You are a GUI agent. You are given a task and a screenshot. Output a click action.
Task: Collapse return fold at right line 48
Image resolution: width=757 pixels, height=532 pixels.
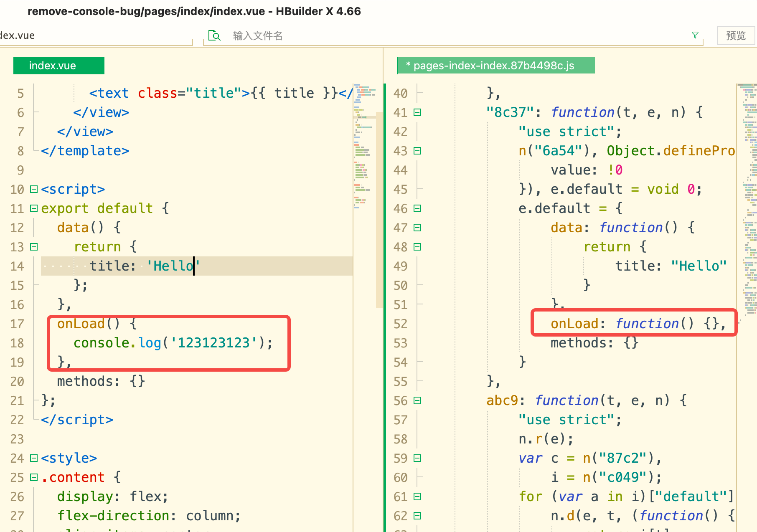(417, 247)
